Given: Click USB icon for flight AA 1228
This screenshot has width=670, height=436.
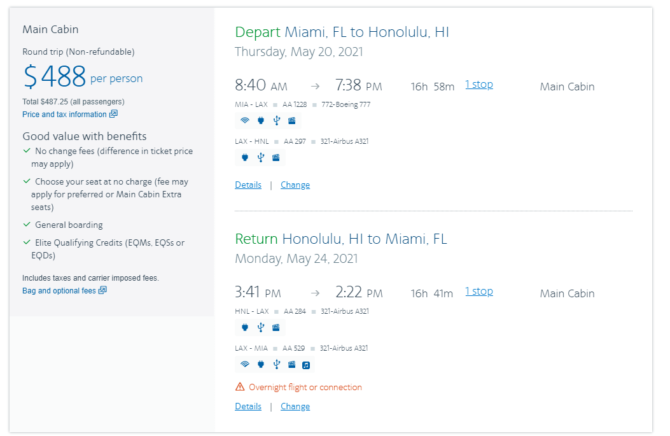Looking at the screenshot, I should pos(276,121).
